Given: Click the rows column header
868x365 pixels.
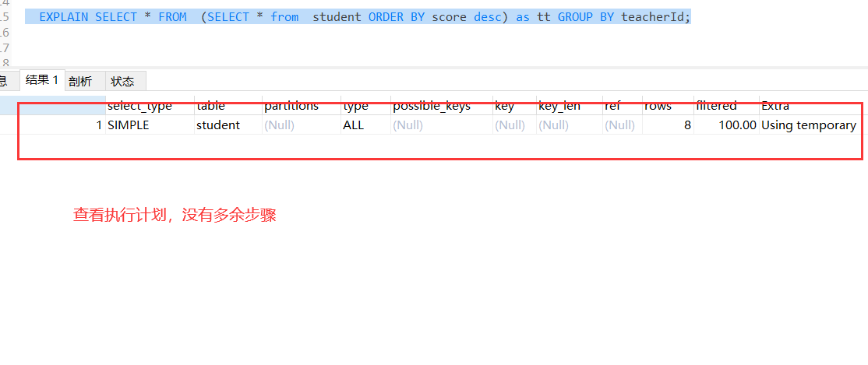Looking at the screenshot, I should [x=668, y=105].
